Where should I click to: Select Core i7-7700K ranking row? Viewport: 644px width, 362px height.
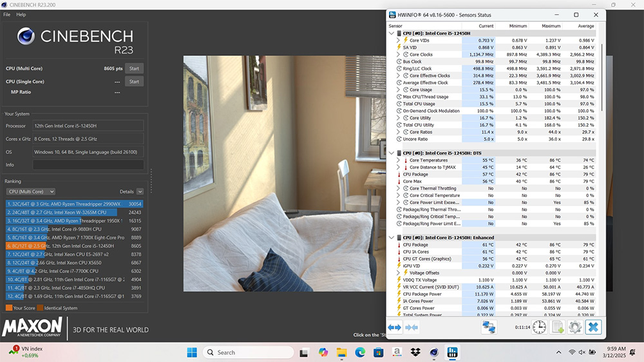(74, 271)
